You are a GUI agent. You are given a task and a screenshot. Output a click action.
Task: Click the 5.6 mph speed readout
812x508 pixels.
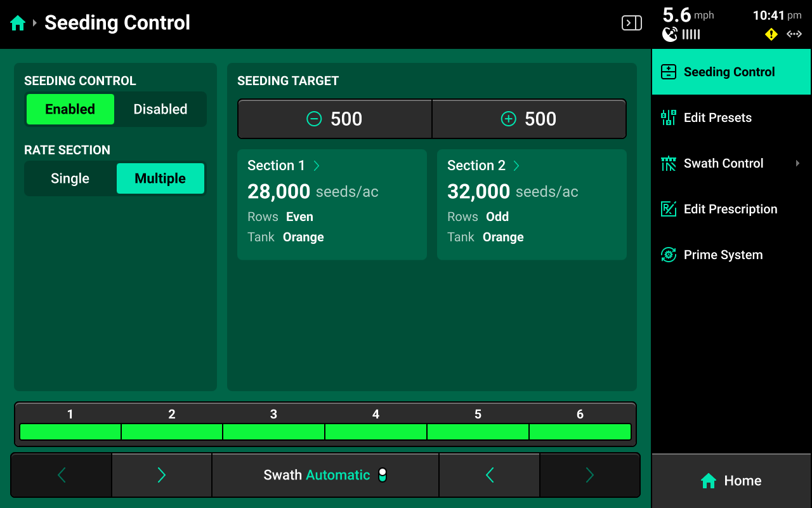688,15
